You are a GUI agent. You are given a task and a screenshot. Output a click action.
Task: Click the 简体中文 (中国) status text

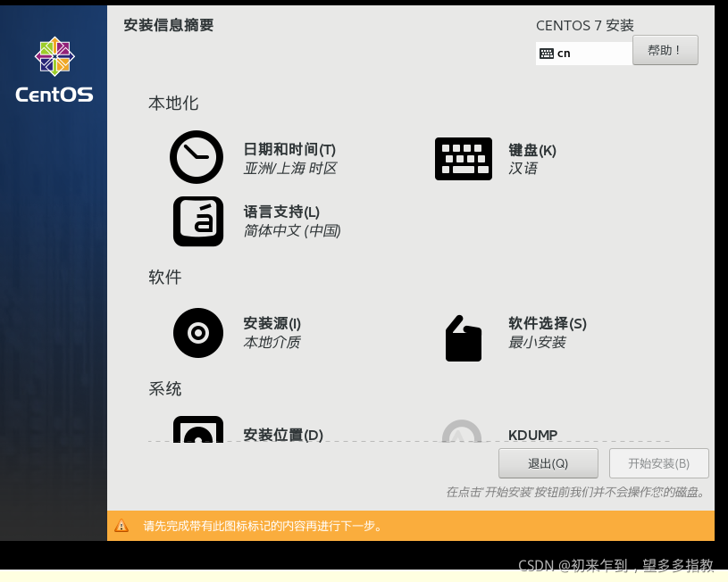tap(292, 230)
